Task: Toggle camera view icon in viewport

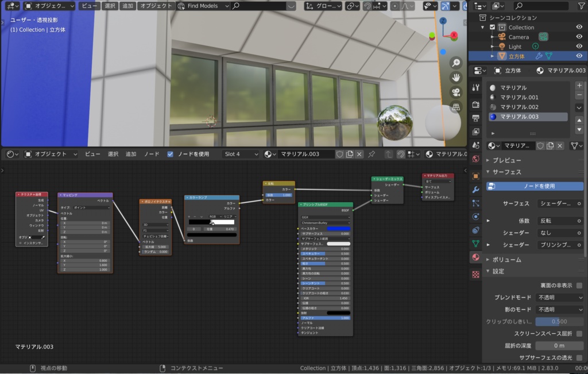Action: point(456,92)
